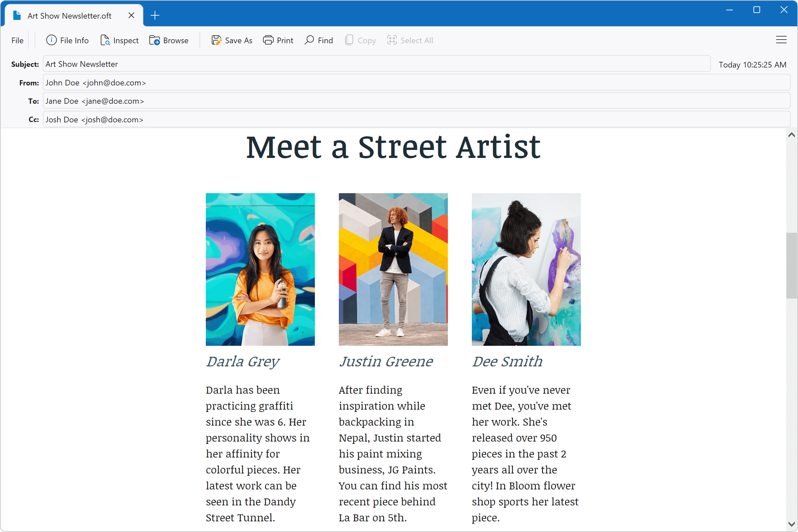798x532 pixels.
Task: Print the newsletter using Print icon
Action: (x=268, y=40)
